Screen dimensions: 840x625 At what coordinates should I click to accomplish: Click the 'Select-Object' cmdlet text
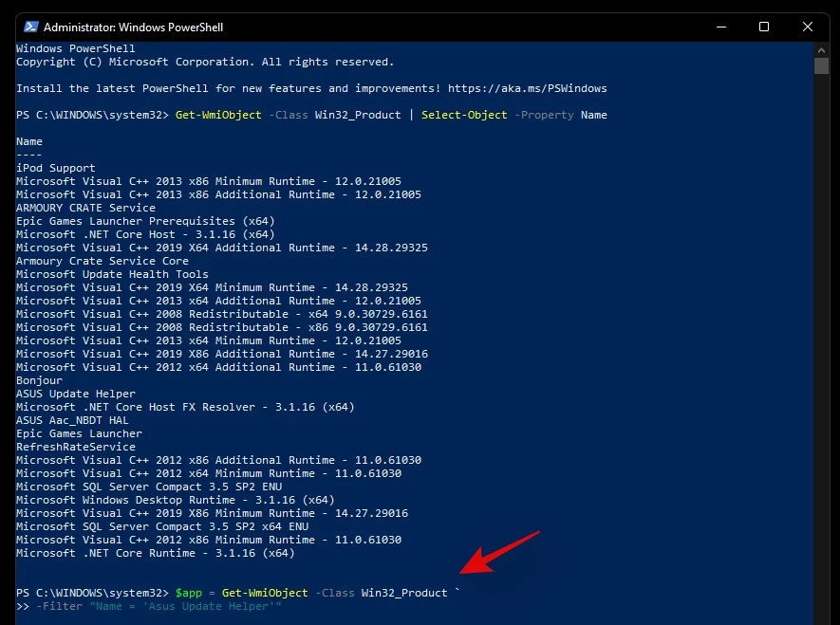464,115
